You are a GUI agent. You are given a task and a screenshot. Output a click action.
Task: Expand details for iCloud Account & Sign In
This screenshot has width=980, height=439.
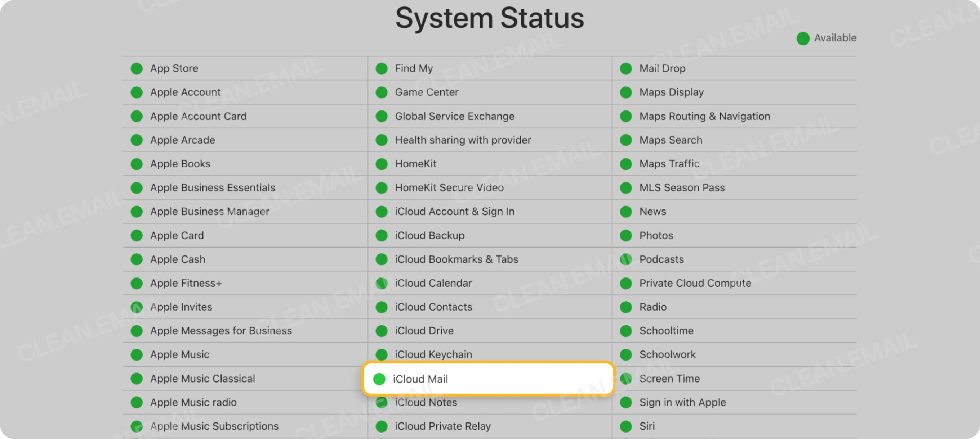pyautogui.click(x=454, y=211)
